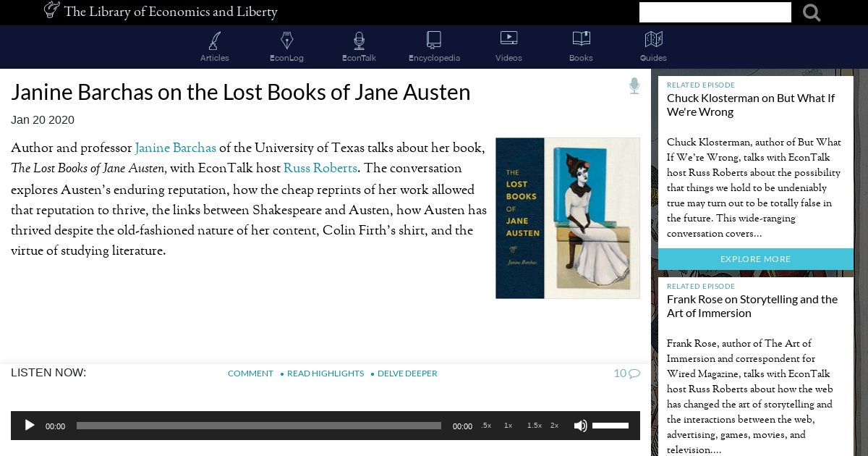The width and height of the screenshot is (868, 456).
Task: Open the EconTalk microphone icon
Action: point(359,40)
